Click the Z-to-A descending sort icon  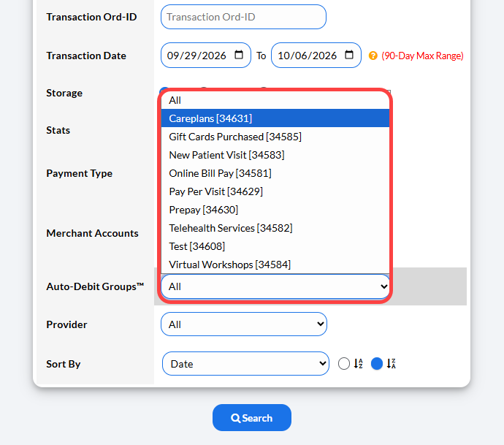(392, 364)
